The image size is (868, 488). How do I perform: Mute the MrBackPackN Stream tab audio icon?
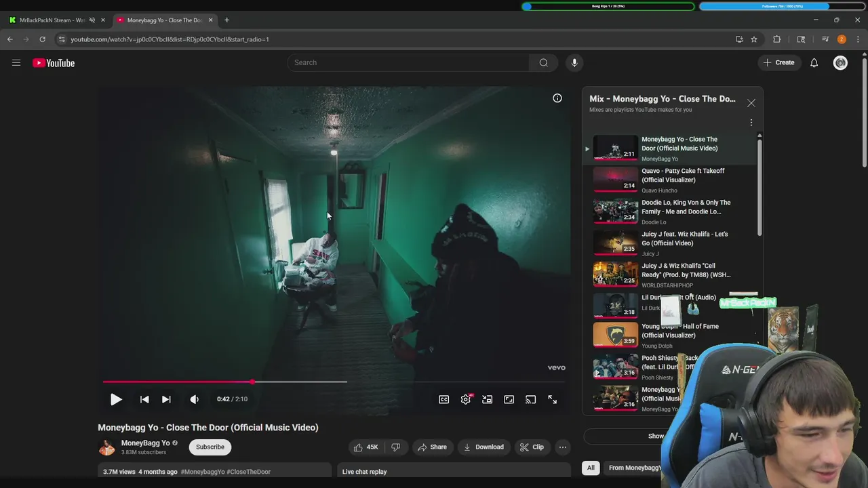point(92,20)
